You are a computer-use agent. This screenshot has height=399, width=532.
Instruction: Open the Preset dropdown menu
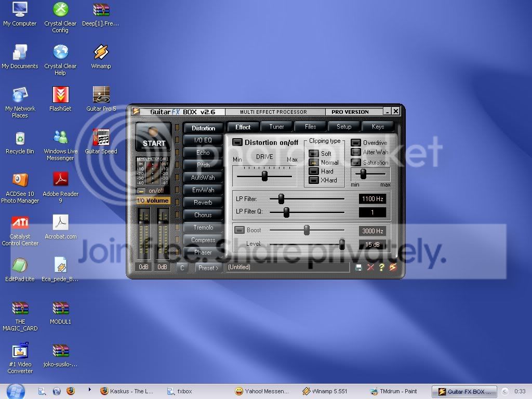tap(208, 268)
